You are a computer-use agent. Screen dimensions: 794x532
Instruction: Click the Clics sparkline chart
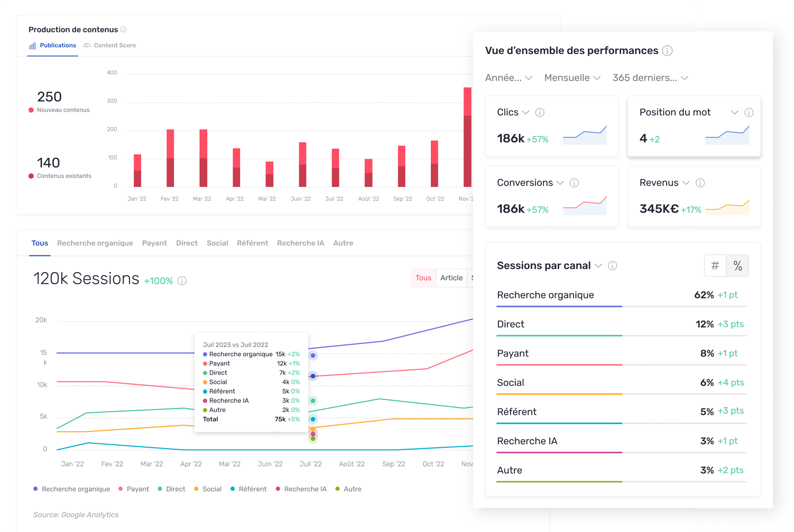[x=585, y=135]
